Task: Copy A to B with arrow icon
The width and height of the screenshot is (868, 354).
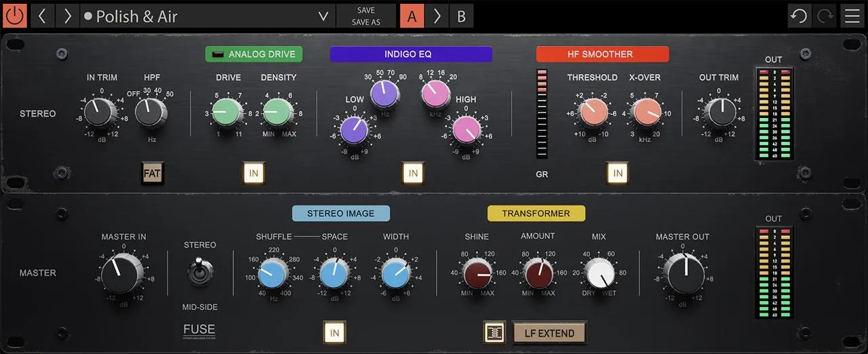Action: point(437,16)
